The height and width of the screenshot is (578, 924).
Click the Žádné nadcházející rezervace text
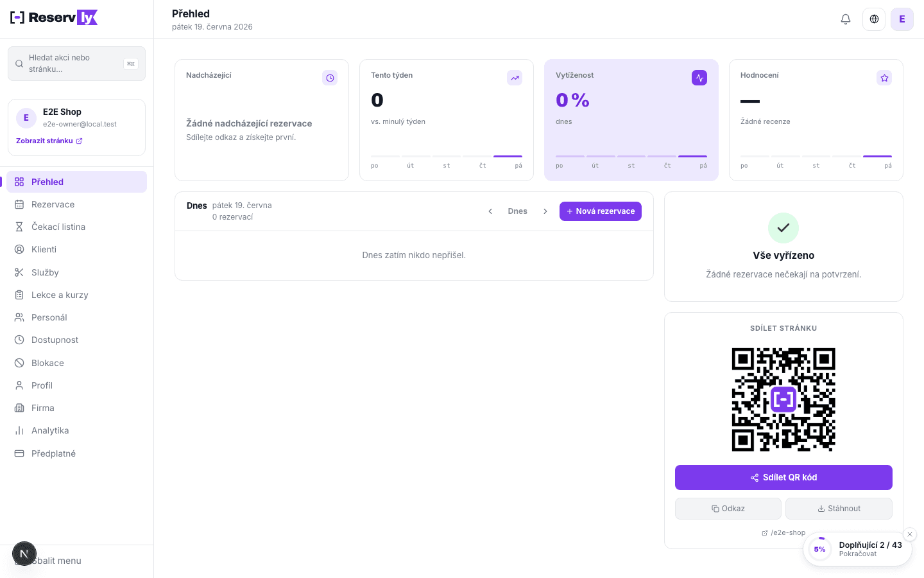(x=249, y=123)
